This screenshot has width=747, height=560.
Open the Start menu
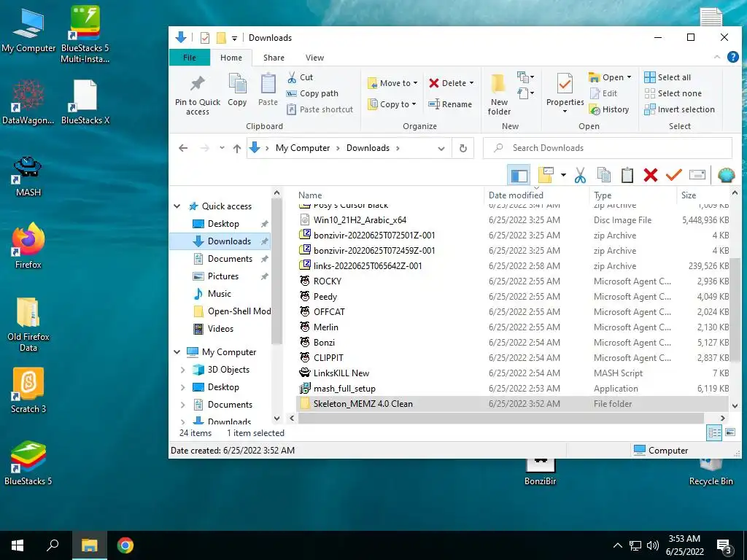click(x=18, y=545)
